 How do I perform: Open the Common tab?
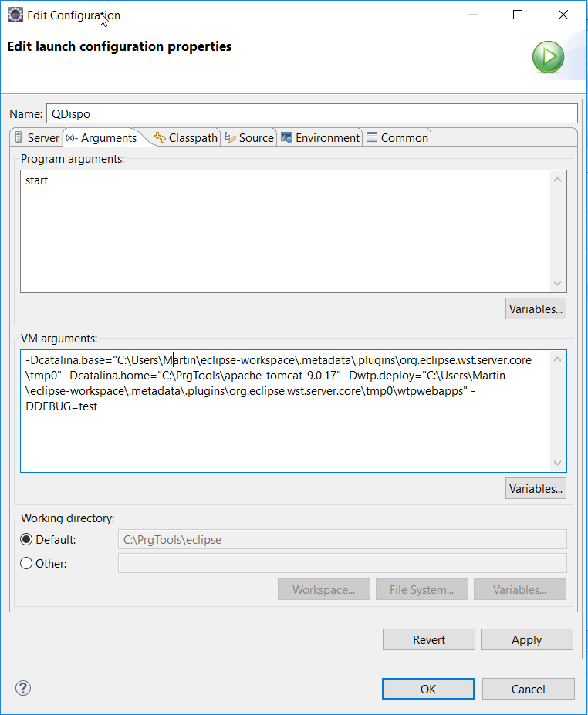point(397,137)
